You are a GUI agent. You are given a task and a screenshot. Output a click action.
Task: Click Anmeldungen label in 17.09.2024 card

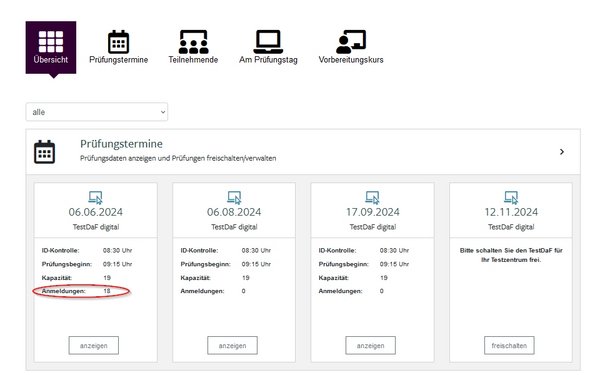coord(340,291)
